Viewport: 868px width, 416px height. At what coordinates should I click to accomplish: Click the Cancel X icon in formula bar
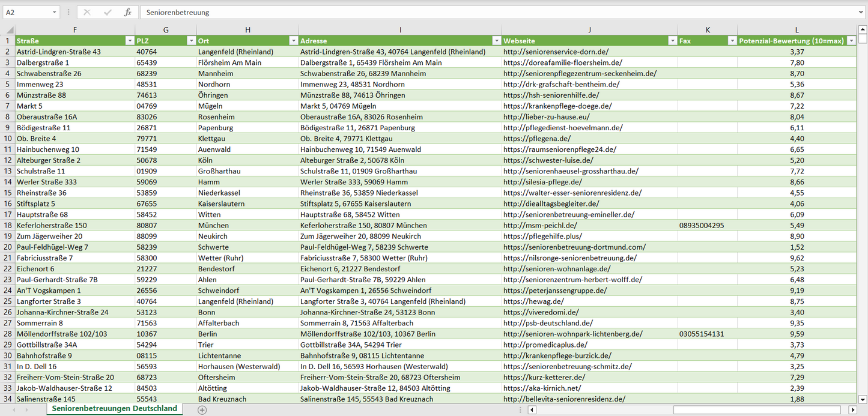(x=87, y=12)
